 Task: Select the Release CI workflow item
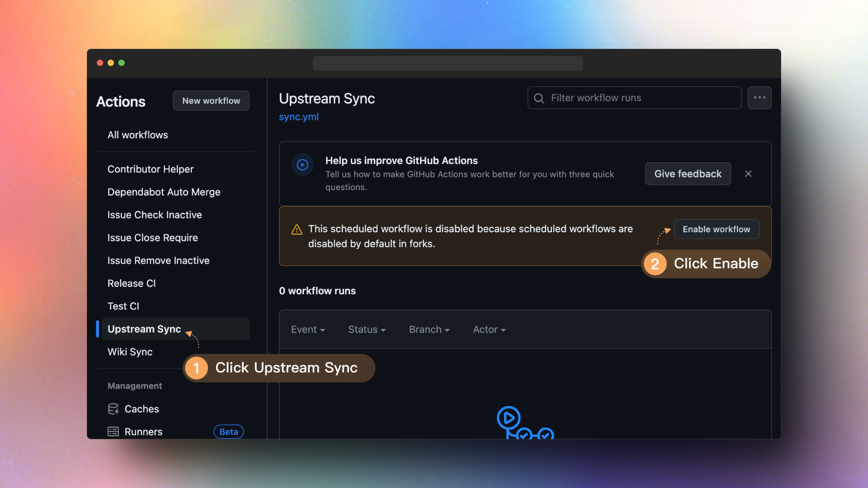coord(131,283)
